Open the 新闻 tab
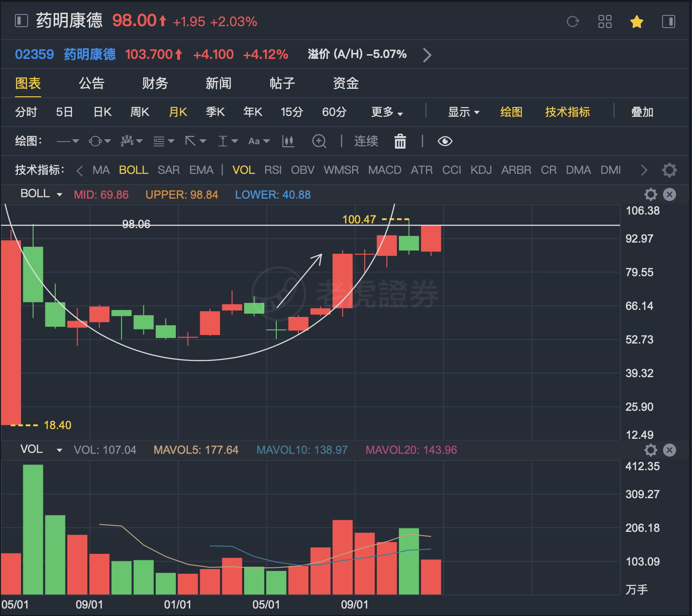 tap(219, 83)
